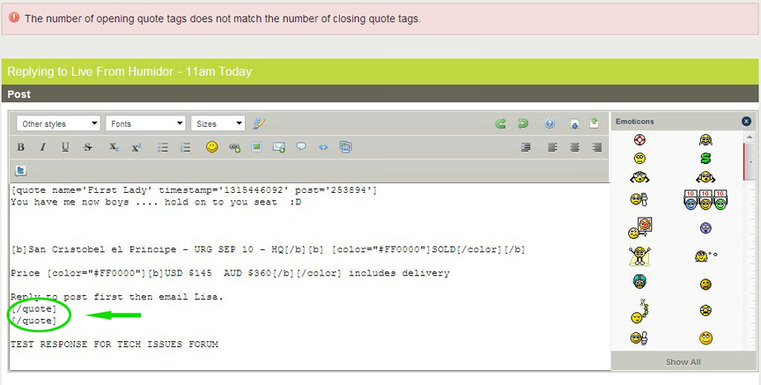Viewport: 761px width, 385px height.
Task: Toggle superscript formatting
Action: pyautogui.click(x=136, y=148)
